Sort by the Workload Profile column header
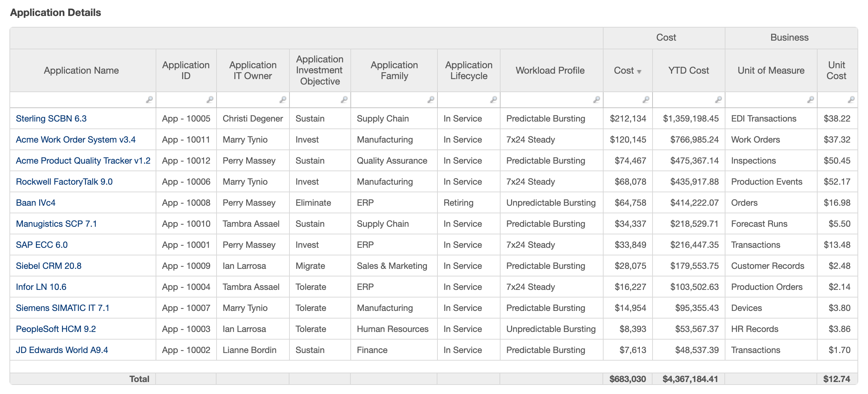868x394 pixels. tap(550, 70)
